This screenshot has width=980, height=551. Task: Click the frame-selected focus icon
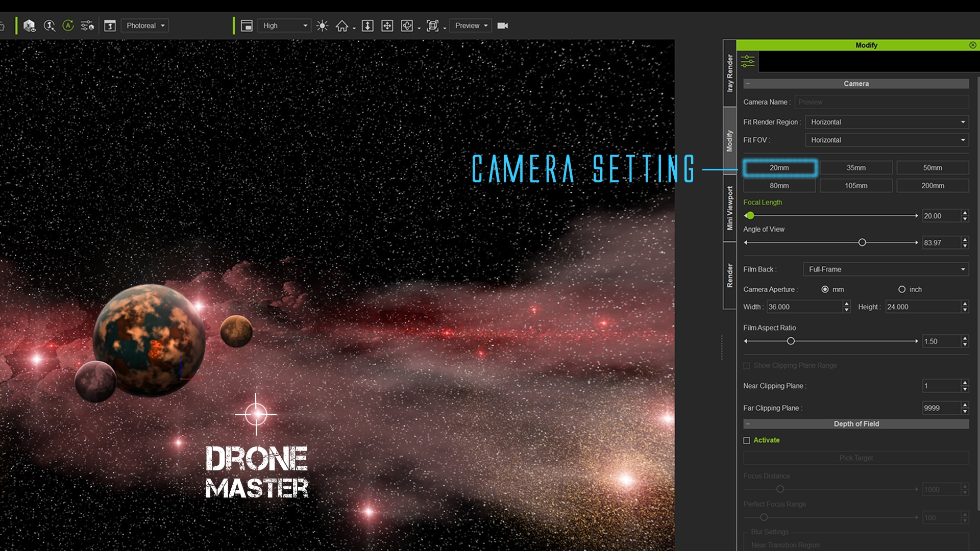(x=432, y=26)
